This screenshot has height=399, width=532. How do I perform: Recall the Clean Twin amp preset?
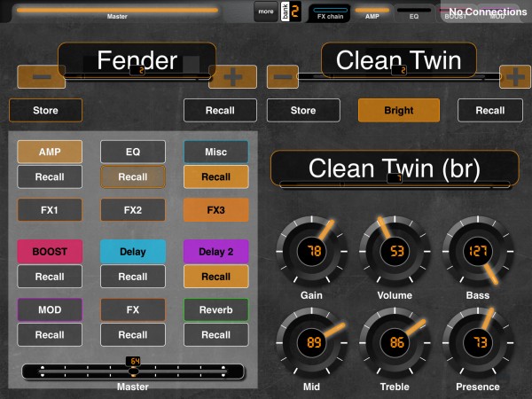[x=490, y=110]
